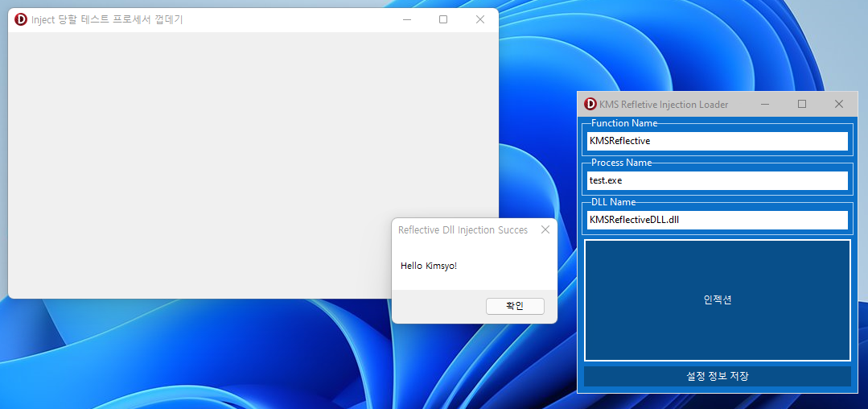Click the 설정 정보 저장 button

tap(718, 376)
